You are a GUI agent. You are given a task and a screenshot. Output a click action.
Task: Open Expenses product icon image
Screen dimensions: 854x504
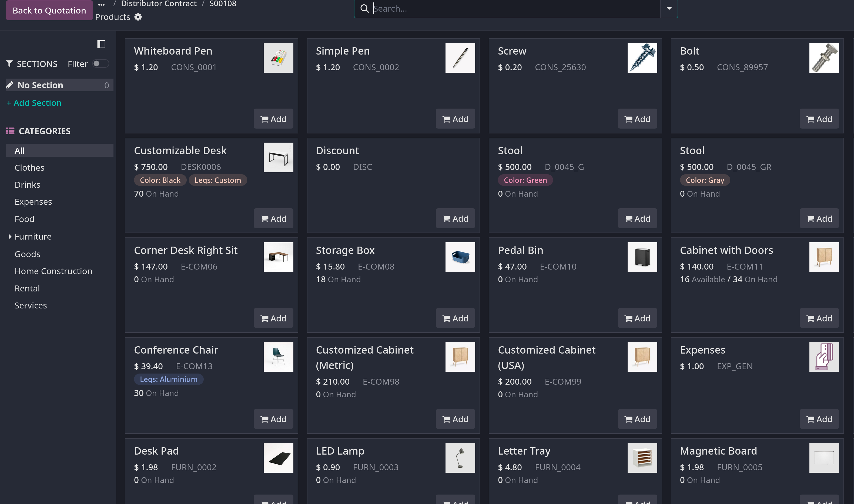(824, 357)
